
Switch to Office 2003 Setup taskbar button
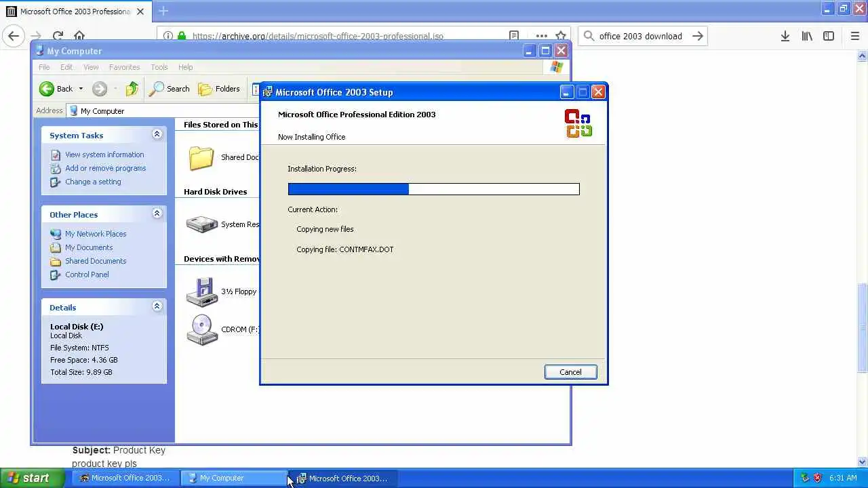[343, 478]
